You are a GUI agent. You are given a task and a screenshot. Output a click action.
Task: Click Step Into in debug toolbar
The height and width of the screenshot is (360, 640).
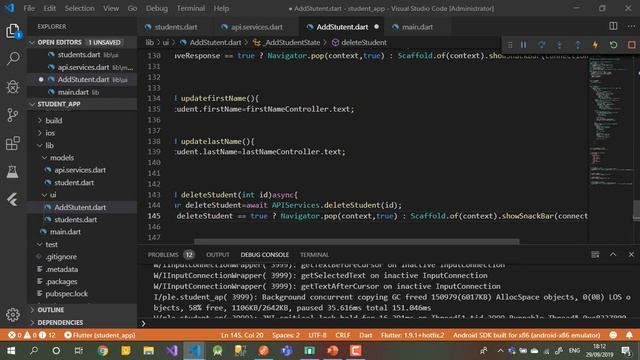[x=560, y=45]
